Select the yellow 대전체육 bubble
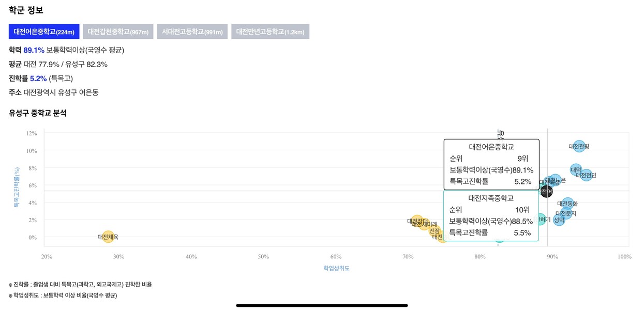 (x=108, y=237)
